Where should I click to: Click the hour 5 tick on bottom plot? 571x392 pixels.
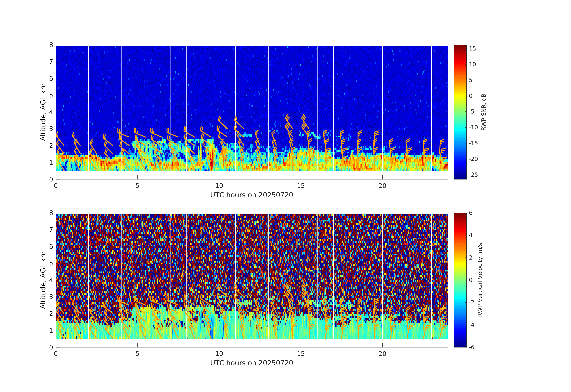(137, 354)
